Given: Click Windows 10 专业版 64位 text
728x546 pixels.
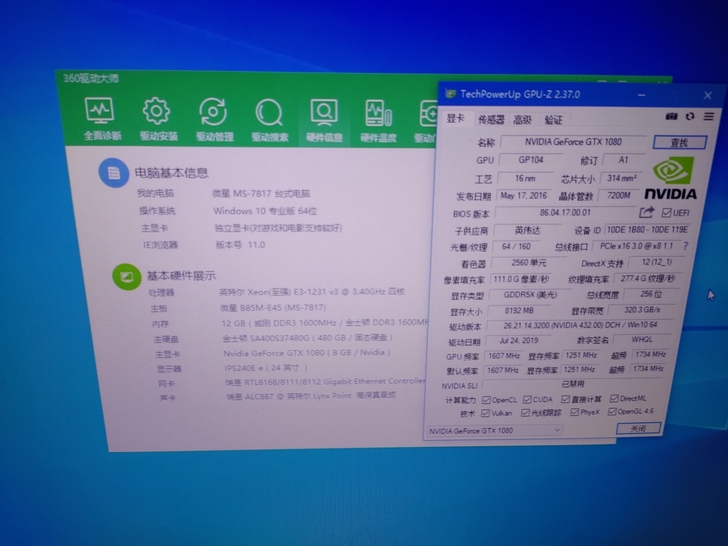Looking at the screenshot, I should tap(265, 211).
